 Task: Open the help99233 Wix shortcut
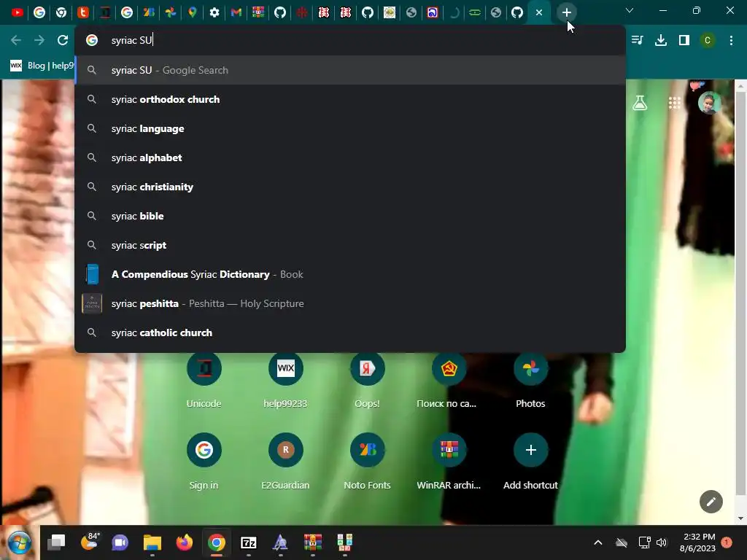(x=285, y=381)
